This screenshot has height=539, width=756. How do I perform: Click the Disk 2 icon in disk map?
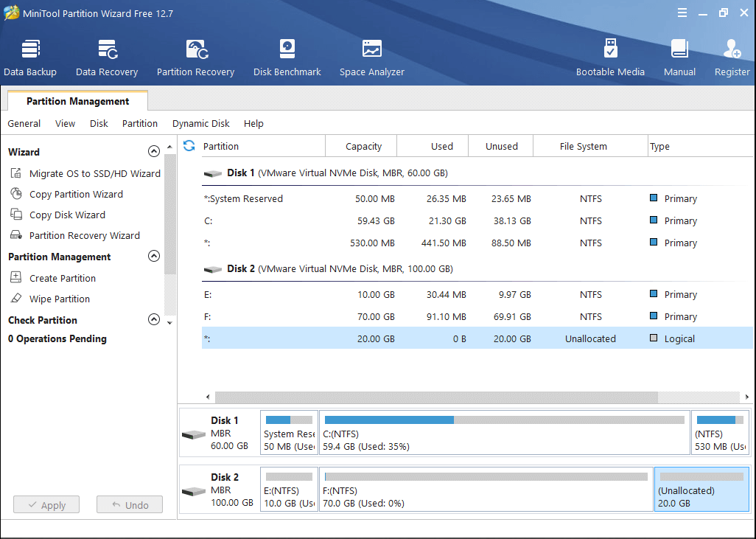pos(194,491)
